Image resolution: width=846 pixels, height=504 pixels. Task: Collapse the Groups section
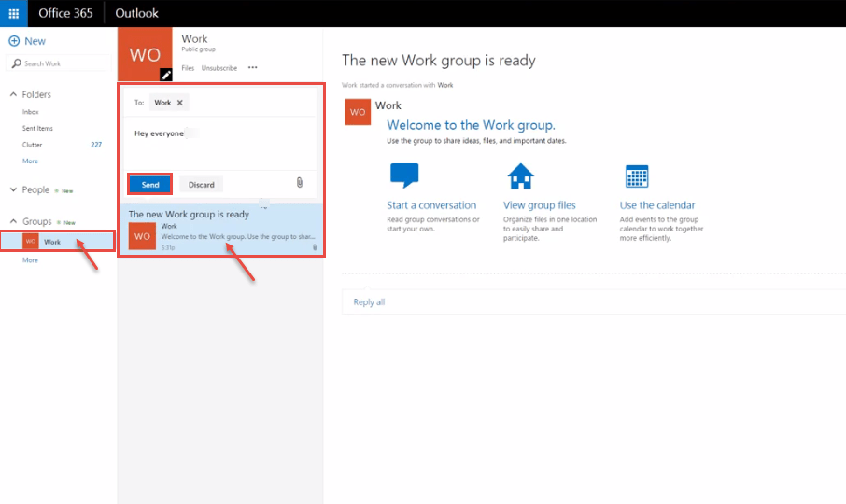coord(13,221)
